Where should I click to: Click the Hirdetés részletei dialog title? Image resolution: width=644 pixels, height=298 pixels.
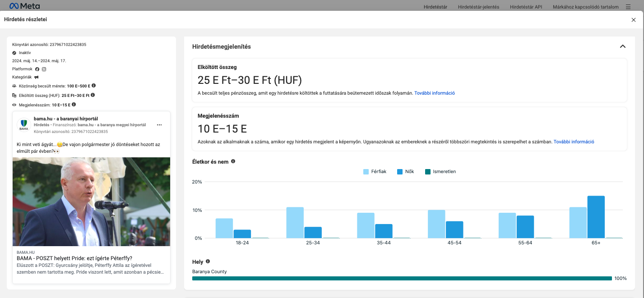tap(25, 19)
